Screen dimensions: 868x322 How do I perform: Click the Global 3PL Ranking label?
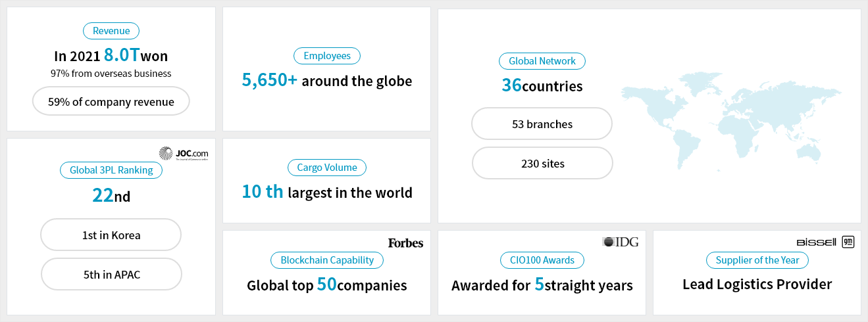[111, 170]
